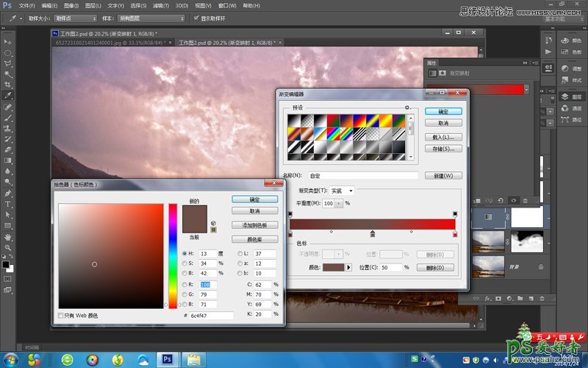Select the Crop tool in the toolbar
Viewport: 588px width, 368px height.
[x=8, y=85]
